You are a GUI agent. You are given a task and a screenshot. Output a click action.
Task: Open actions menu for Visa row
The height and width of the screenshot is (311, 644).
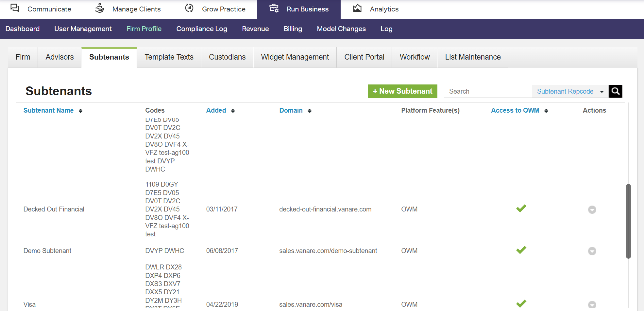592,305
